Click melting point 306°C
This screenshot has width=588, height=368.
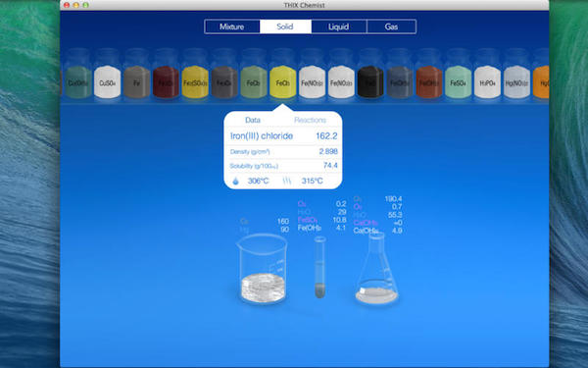pos(259,181)
